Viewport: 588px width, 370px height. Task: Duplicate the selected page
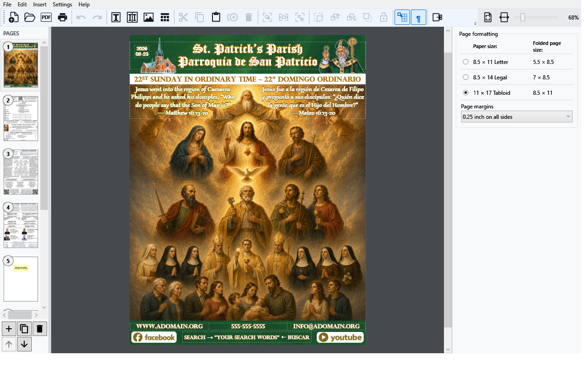(24, 329)
